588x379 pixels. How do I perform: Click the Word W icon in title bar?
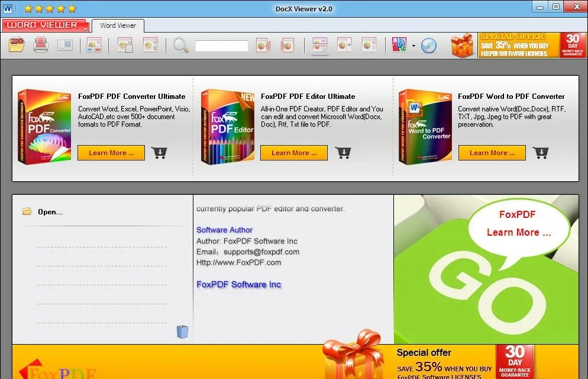(8, 8)
